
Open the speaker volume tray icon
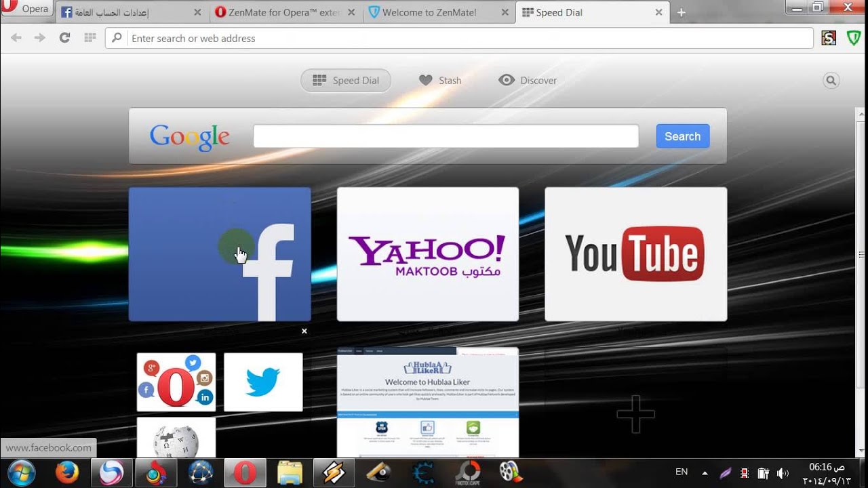tap(783, 472)
